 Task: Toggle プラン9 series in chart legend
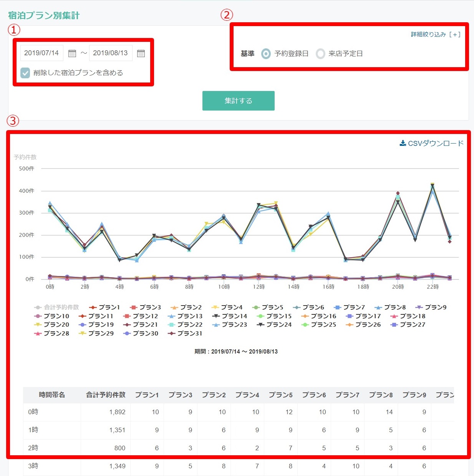(x=431, y=307)
